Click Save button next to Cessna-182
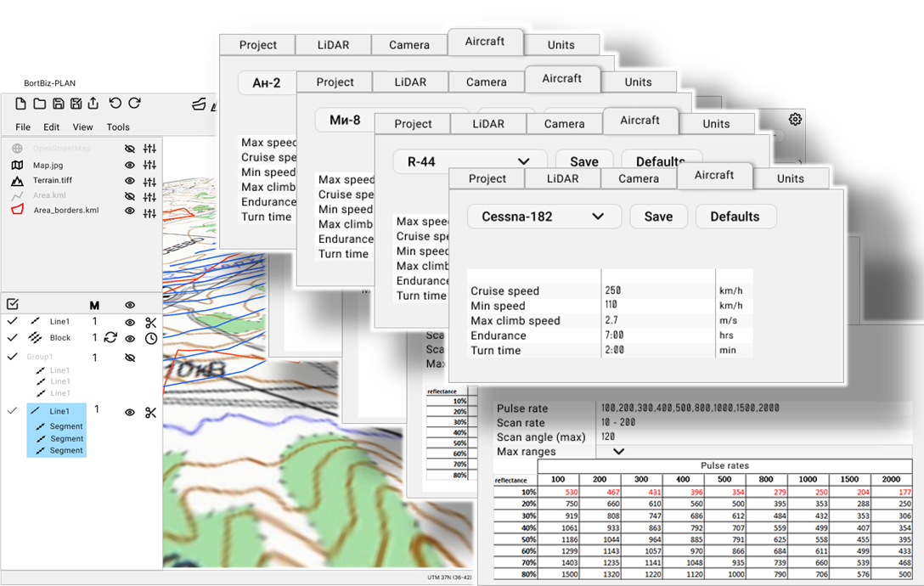This screenshot has height=586, width=924. pyautogui.click(x=658, y=217)
